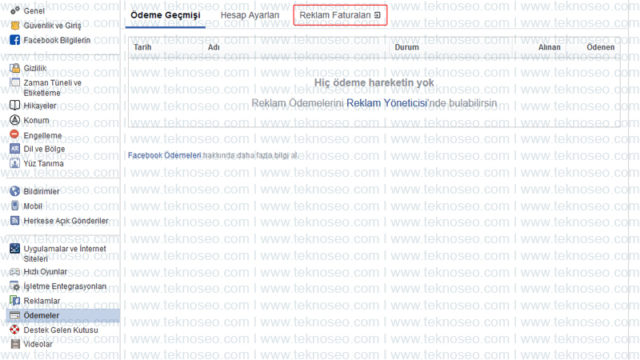Click the Hikayeler book icon

point(15,105)
